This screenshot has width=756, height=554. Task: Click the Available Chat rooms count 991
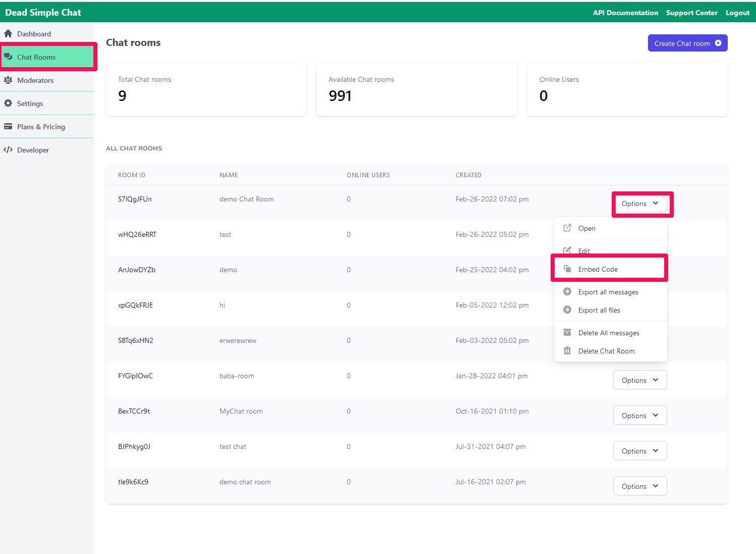click(x=340, y=96)
